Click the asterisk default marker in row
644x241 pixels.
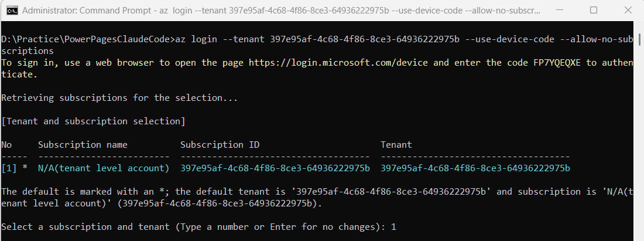pyautogui.click(x=25, y=168)
